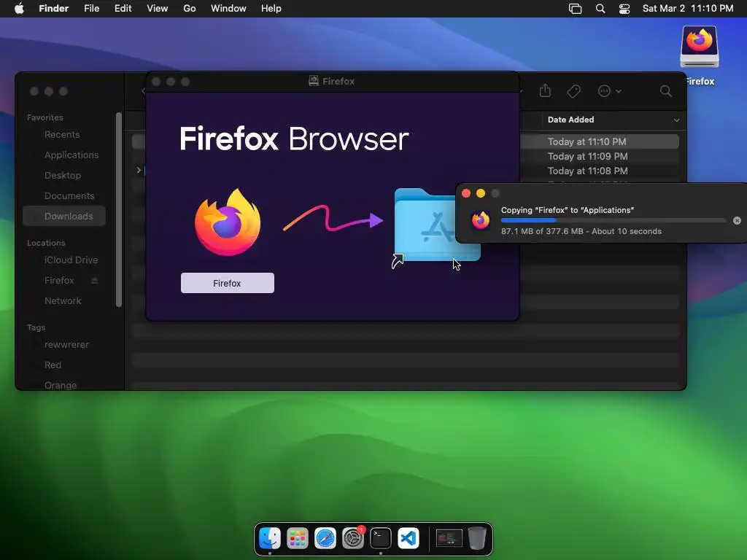The height and width of the screenshot is (560, 747).
Task: Open the View menu
Action: [158, 9]
